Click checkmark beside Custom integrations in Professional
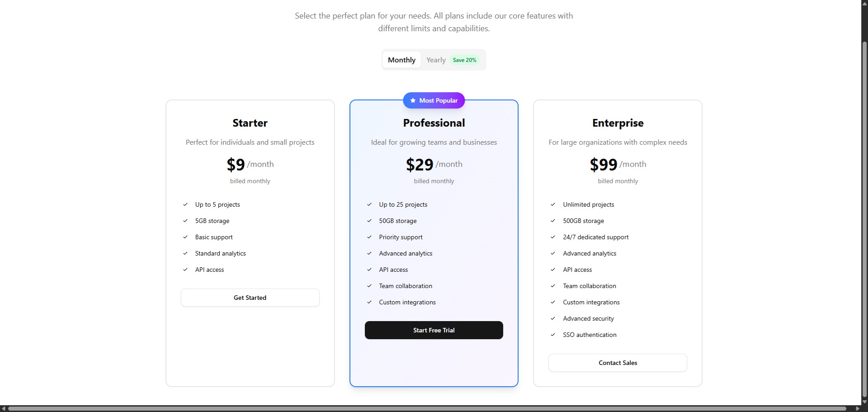This screenshot has width=868, height=412. 369,302
